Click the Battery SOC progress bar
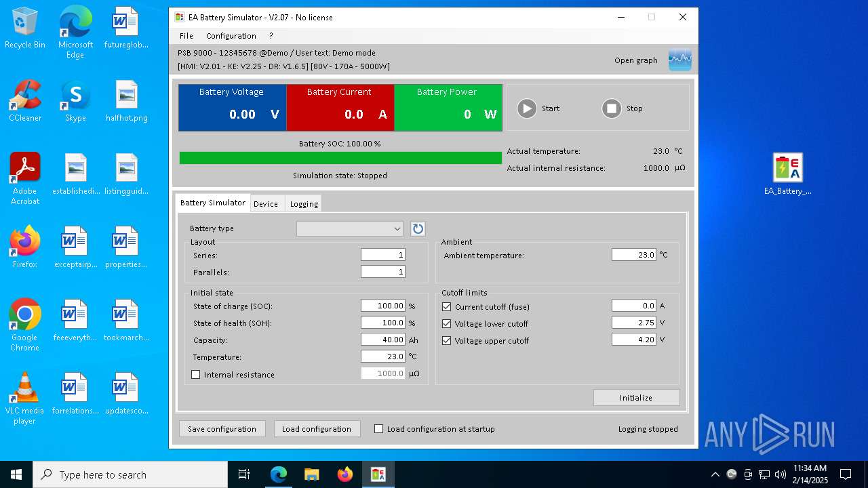Screen dimensions: 868x488 340,158
